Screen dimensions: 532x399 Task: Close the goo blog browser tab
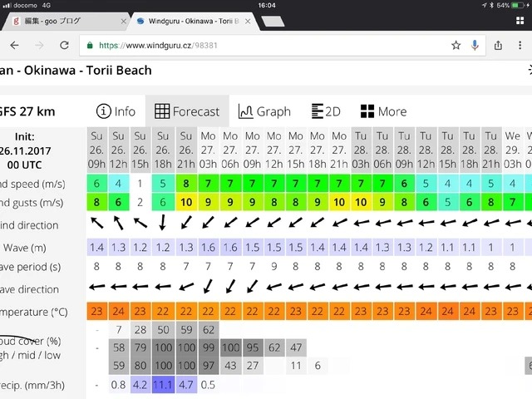click(x=121, y=21)
